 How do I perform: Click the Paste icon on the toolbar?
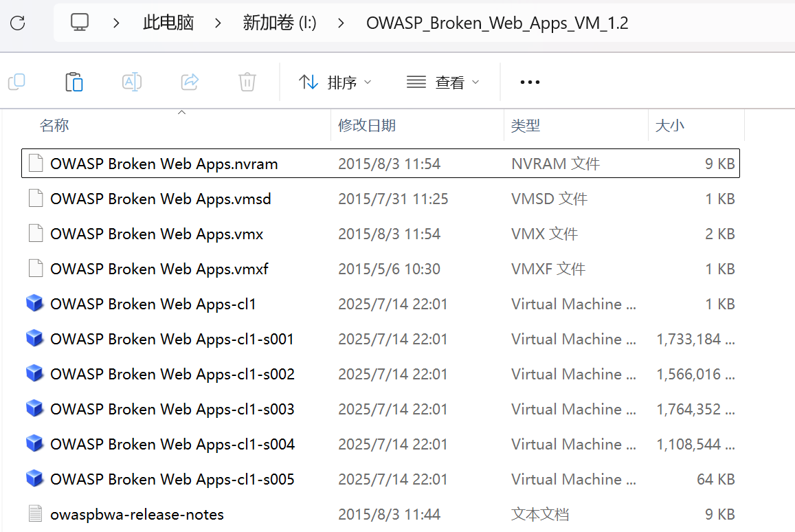tap(74, 82)
